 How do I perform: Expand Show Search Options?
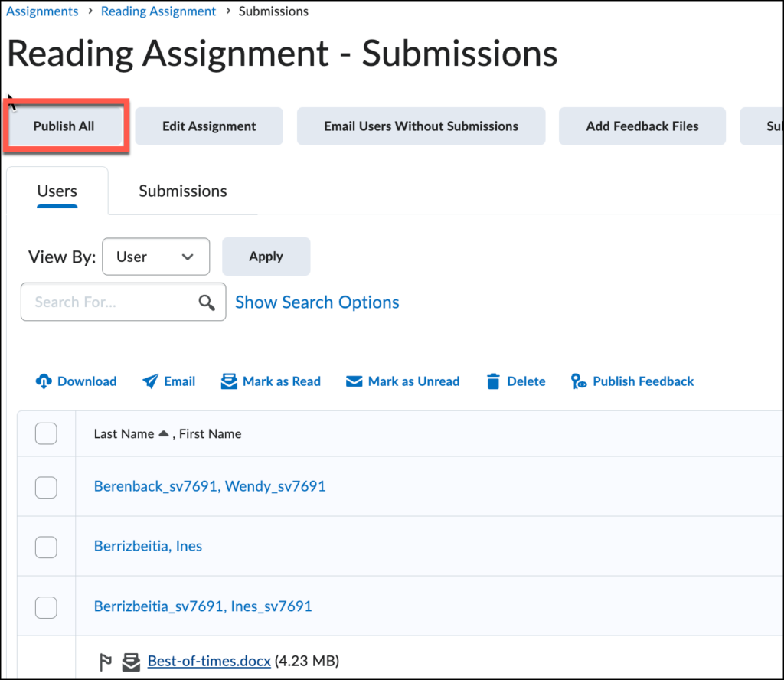coord(316,302)
